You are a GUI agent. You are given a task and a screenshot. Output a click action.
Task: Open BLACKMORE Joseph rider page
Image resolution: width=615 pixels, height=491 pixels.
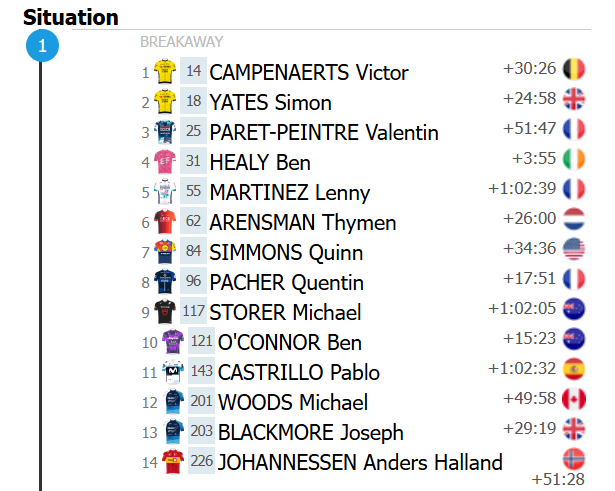[x=311, y=433]
